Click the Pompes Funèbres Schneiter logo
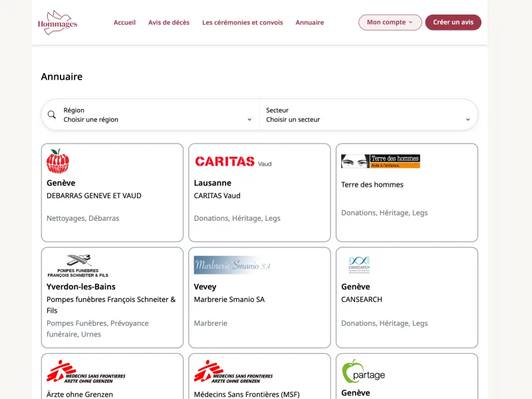532x399 pixels. tap(78, 265)
